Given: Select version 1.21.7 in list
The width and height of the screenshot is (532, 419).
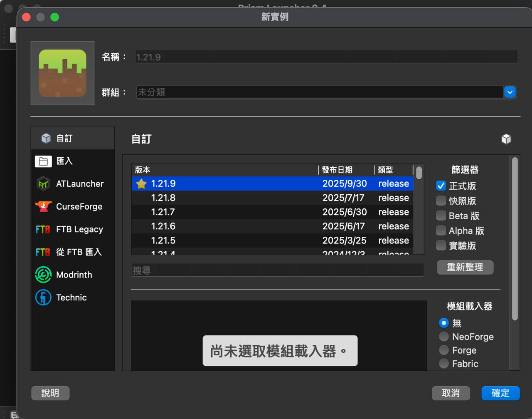Looking at the screenshot, I should click(x=163, y=212).
